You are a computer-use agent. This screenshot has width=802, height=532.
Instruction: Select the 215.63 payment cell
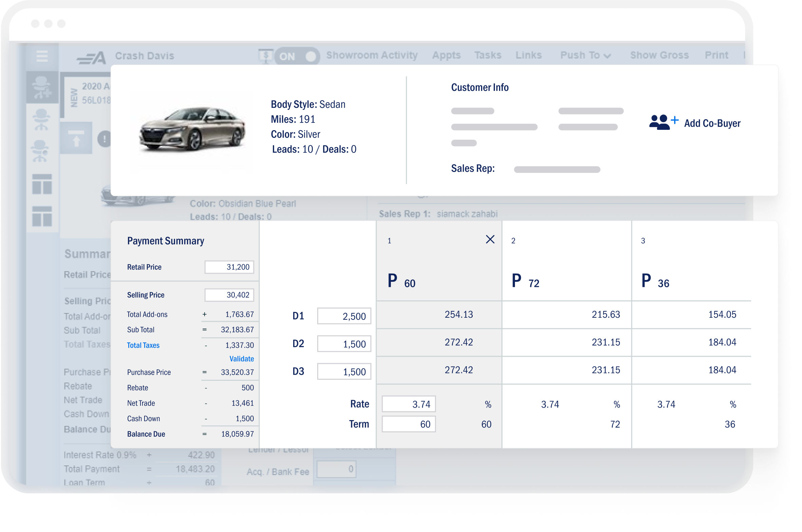[567, 315]
